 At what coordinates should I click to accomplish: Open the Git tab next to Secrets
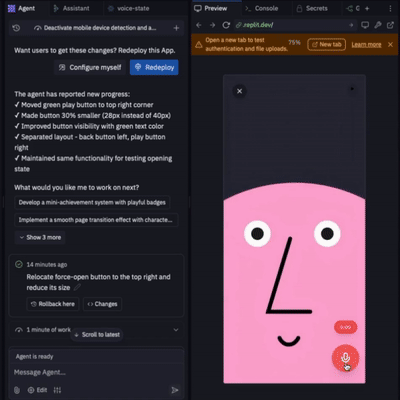[x=353, y=8]
